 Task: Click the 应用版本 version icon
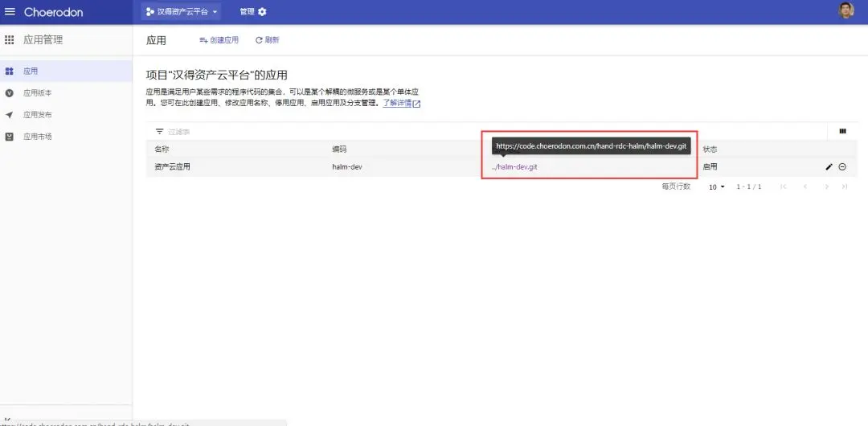9,93
